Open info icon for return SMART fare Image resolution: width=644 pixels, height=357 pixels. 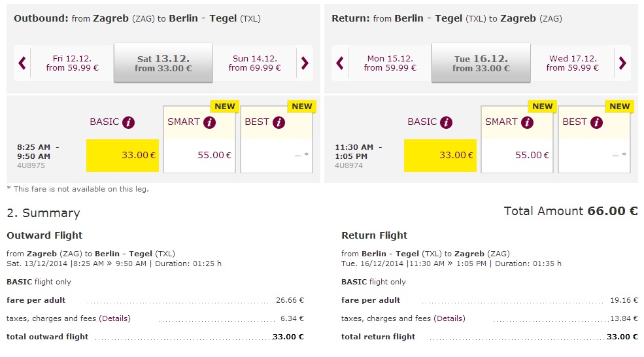527,122
